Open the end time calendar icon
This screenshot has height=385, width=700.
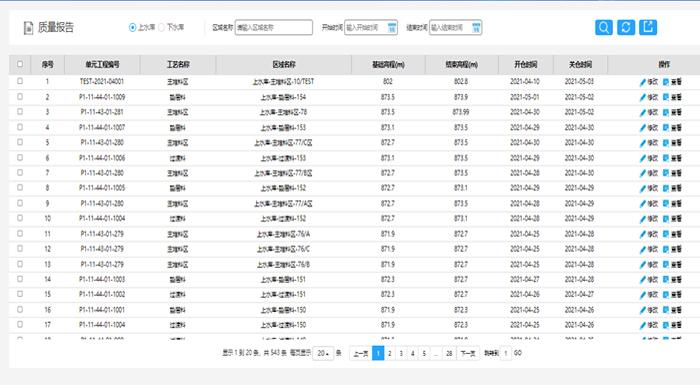476,28
